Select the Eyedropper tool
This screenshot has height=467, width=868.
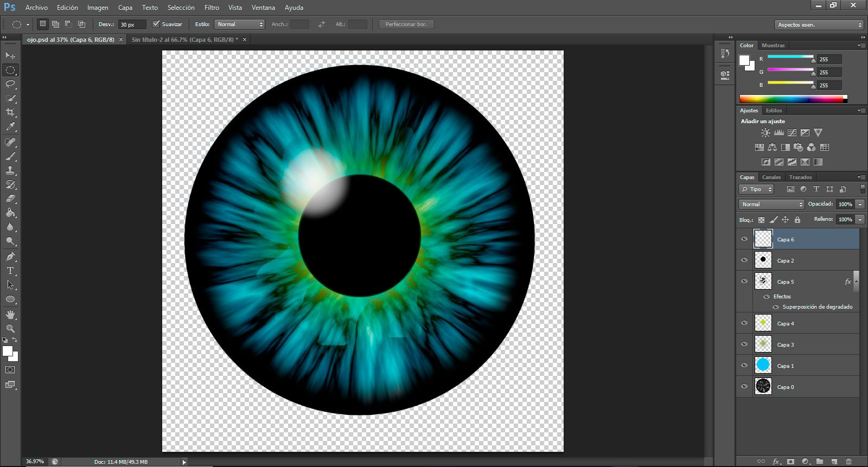click(x=10, y=127)
